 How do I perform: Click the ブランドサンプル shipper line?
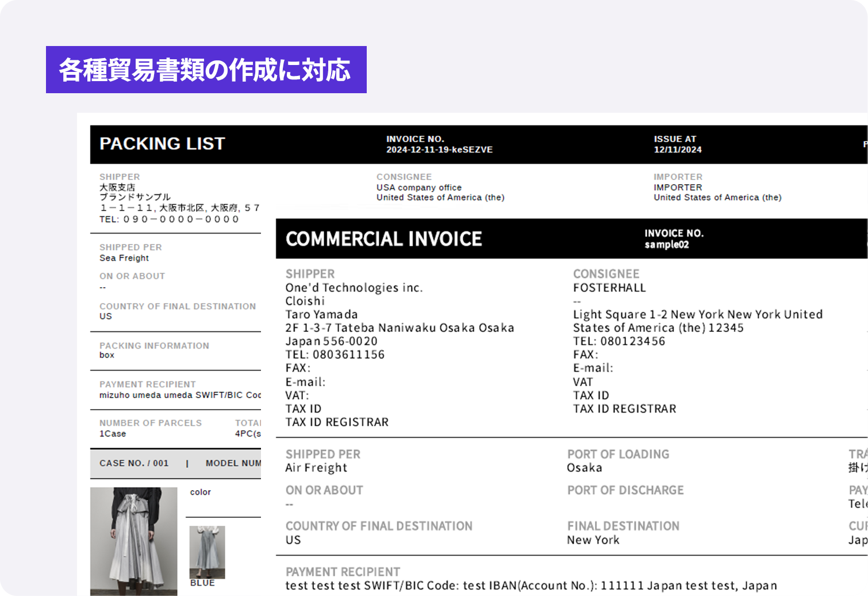(x=135, y=197)
